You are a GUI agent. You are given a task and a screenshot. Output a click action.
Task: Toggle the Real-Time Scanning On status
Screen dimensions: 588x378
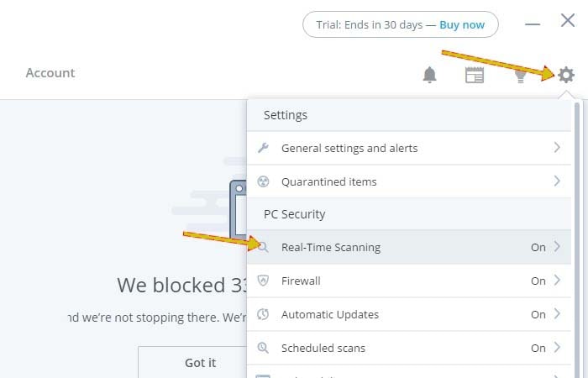tap(538, 247)
